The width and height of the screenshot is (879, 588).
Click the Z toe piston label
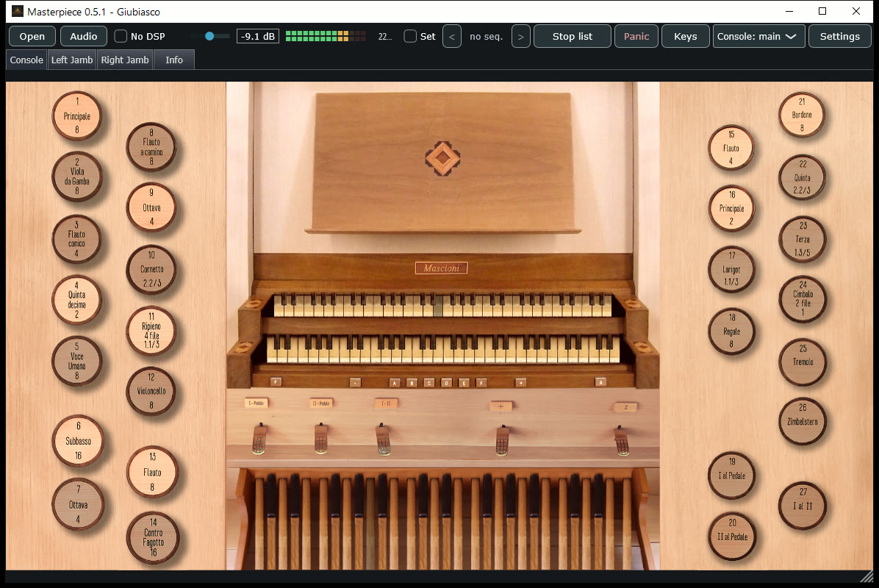[x=625, y=407]
